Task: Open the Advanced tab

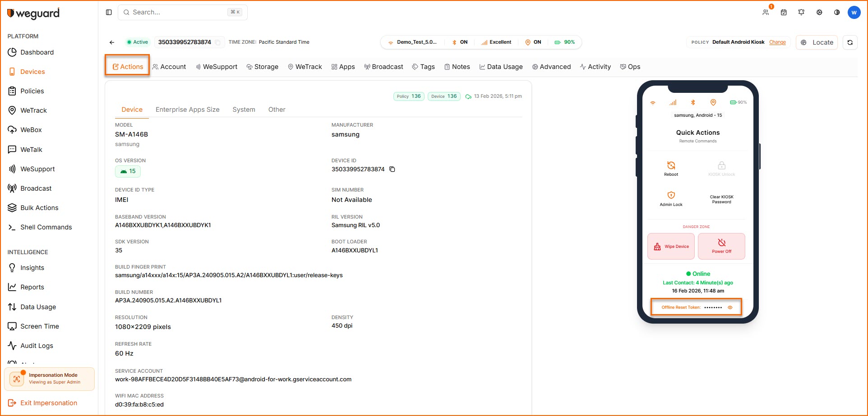Action: [x=551, y=67]
